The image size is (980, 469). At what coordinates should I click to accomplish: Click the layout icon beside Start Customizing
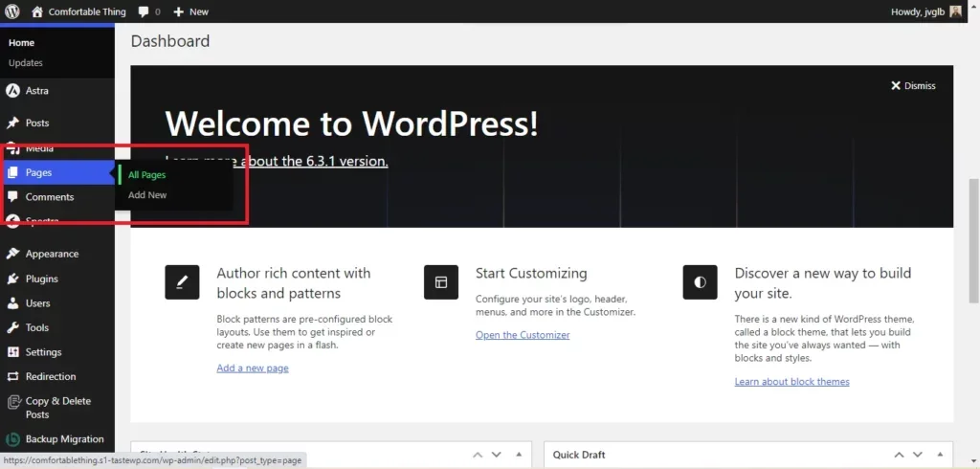click(x=441, y=282)
